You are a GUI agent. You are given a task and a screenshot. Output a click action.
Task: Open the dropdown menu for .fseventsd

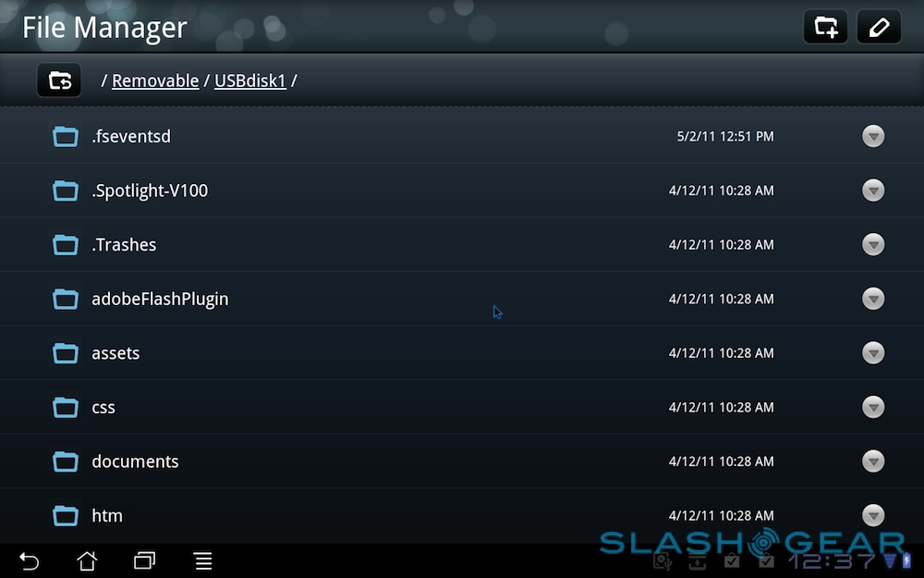[873, 136]
